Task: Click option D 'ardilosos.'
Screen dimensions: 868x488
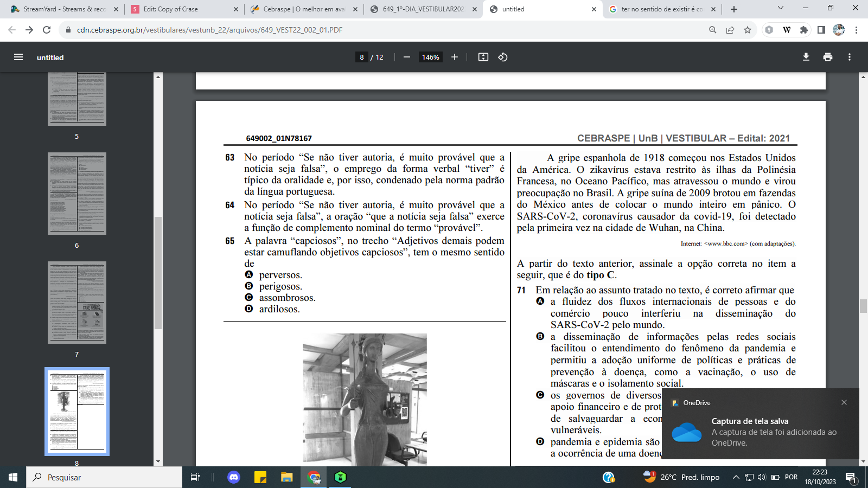Action: coord(272,309)
